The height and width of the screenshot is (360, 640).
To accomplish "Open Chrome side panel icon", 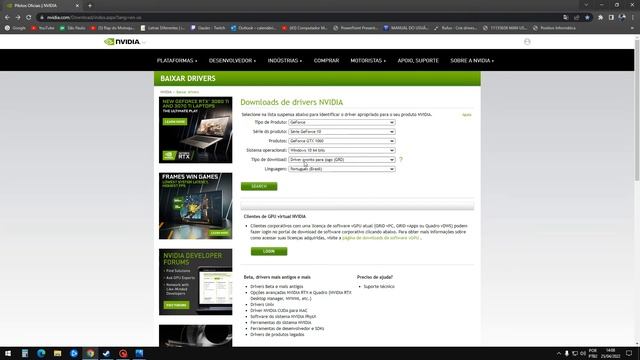I will (x=611, y=18).
